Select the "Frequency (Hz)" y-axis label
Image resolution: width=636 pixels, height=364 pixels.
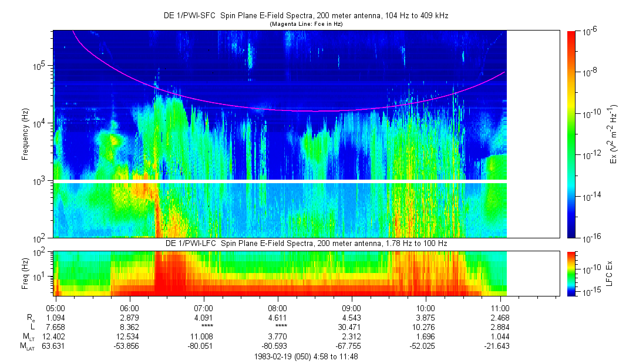click(25, 134)
